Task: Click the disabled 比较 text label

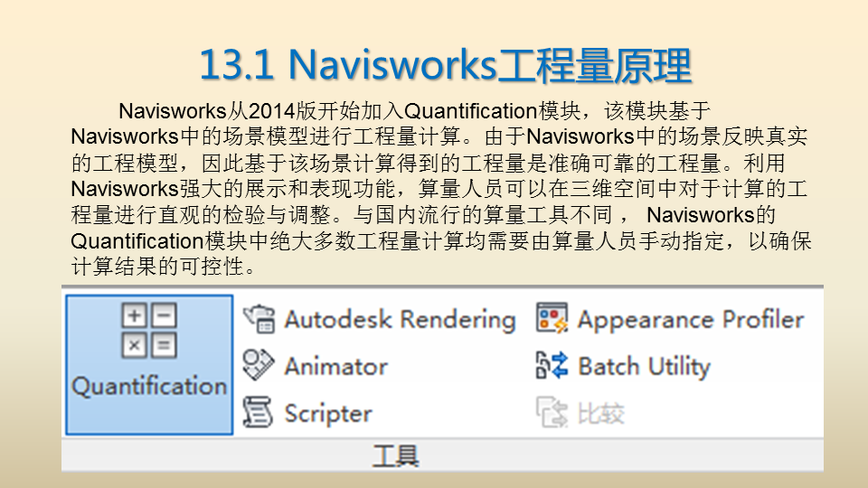Action: pyautogui.click(x=600, y=415)
